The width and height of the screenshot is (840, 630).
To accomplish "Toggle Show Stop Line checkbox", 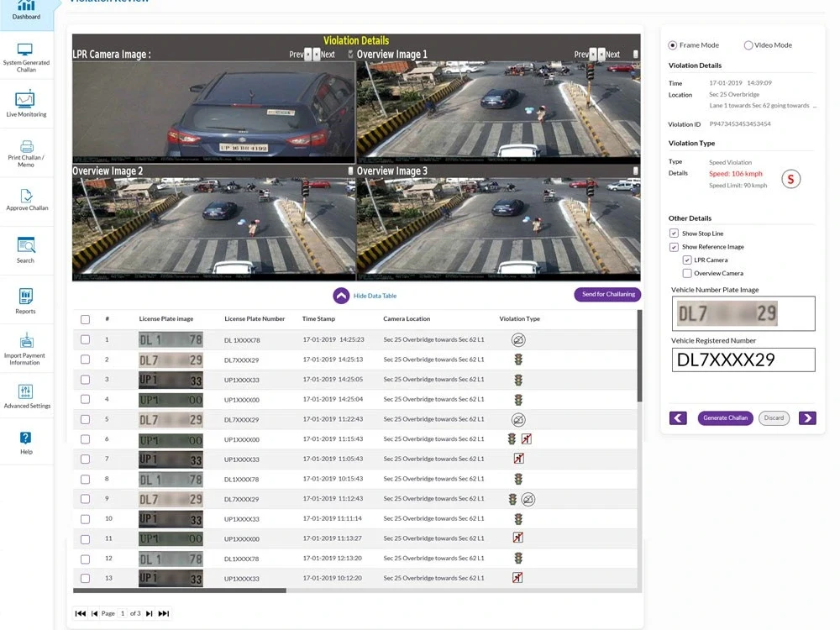I will (674, 233).
